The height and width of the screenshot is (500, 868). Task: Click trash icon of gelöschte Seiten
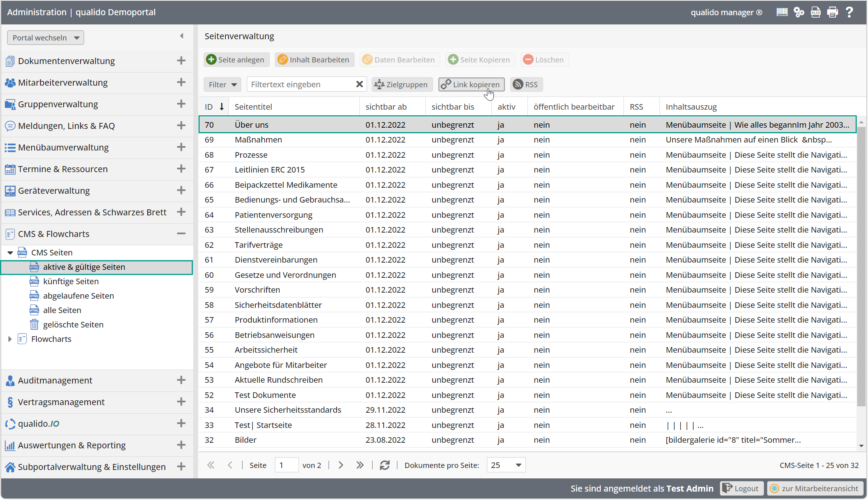[x=34, y=325]
